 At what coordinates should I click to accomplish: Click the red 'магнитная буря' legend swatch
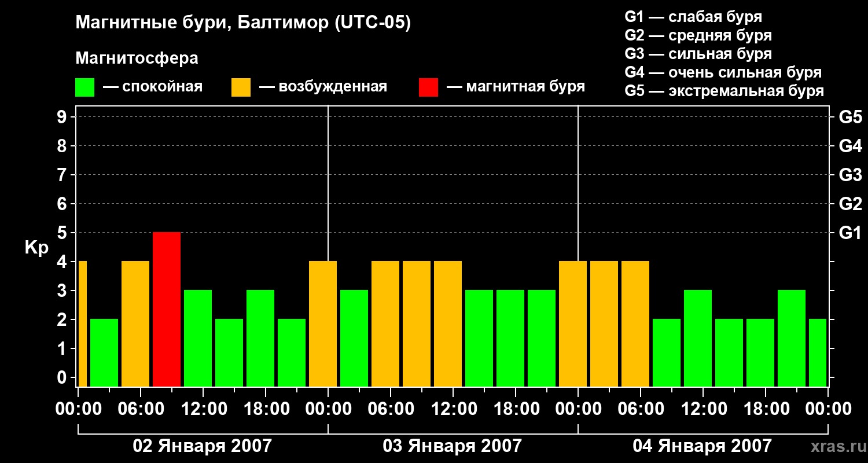coord(428,87)
